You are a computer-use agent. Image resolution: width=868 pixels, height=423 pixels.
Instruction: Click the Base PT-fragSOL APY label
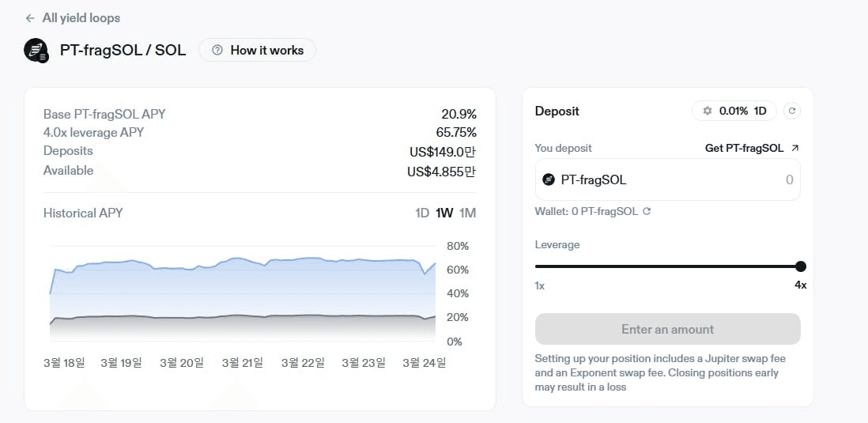(x=104, y=114)
